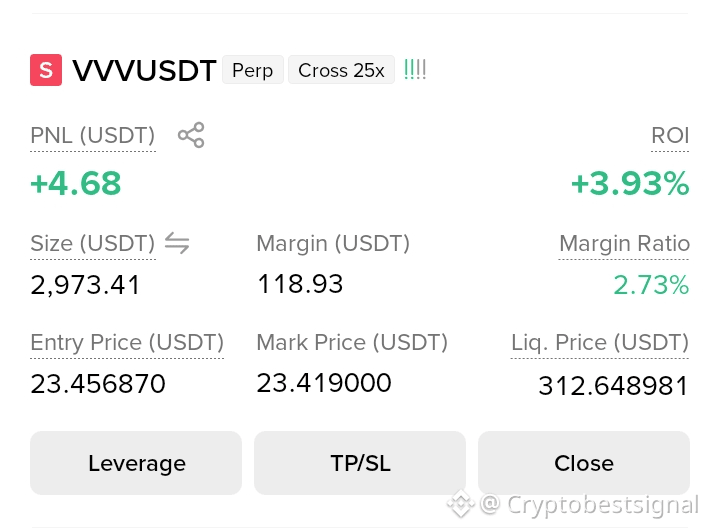Click the Liq. Price (USDT) label

600,343
